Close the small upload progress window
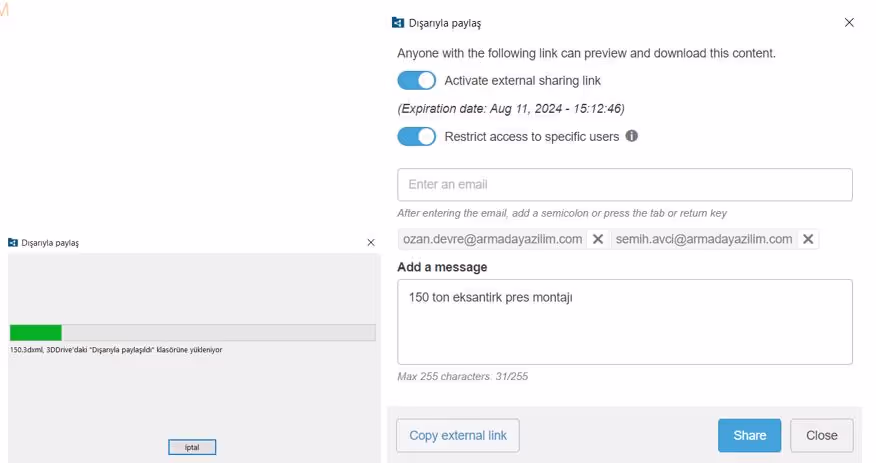 tap(371, 242)
